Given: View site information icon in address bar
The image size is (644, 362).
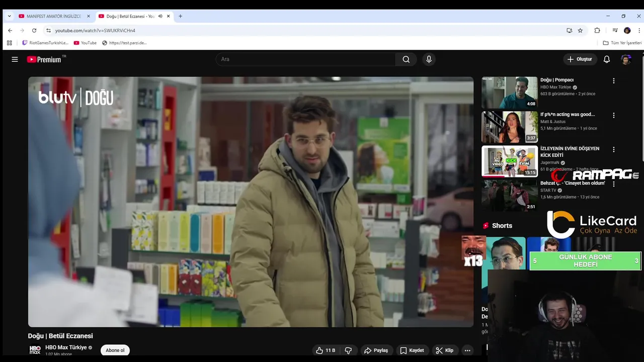Looking at the screenshot, I should [x=48, y=30].
